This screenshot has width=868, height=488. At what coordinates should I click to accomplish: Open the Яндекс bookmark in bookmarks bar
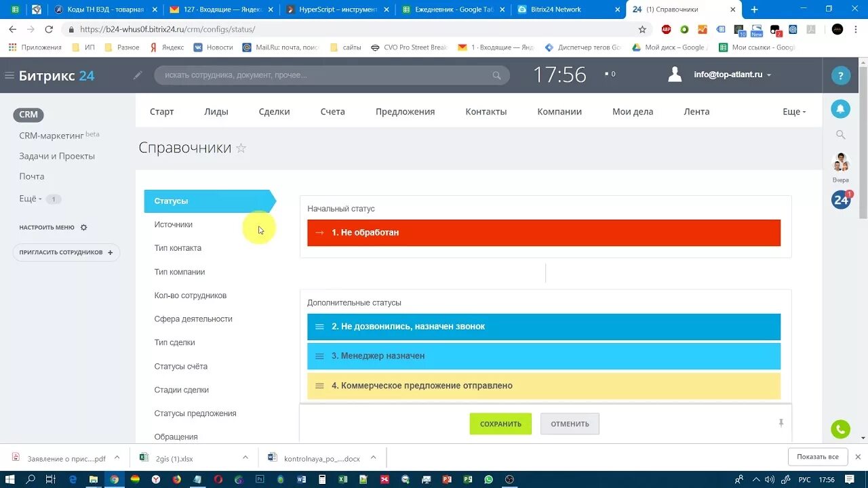(x=167, y=47)
